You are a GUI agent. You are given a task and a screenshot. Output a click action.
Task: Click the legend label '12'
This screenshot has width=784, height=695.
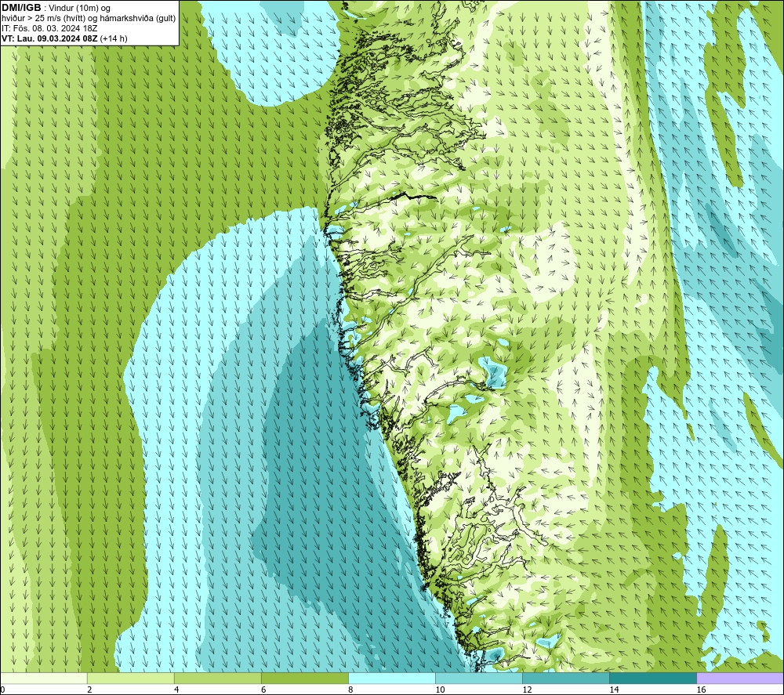[x=527, y=690]
